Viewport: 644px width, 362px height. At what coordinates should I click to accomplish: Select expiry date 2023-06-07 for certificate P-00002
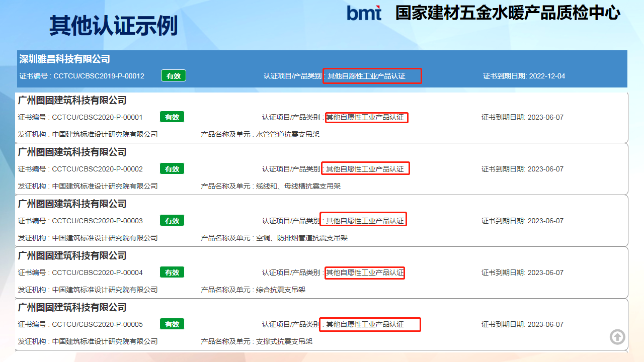click(545, 169)
